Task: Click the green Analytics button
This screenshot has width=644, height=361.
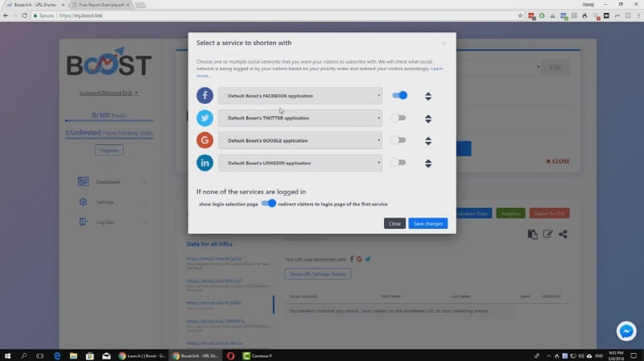Action: coord(510,214)
